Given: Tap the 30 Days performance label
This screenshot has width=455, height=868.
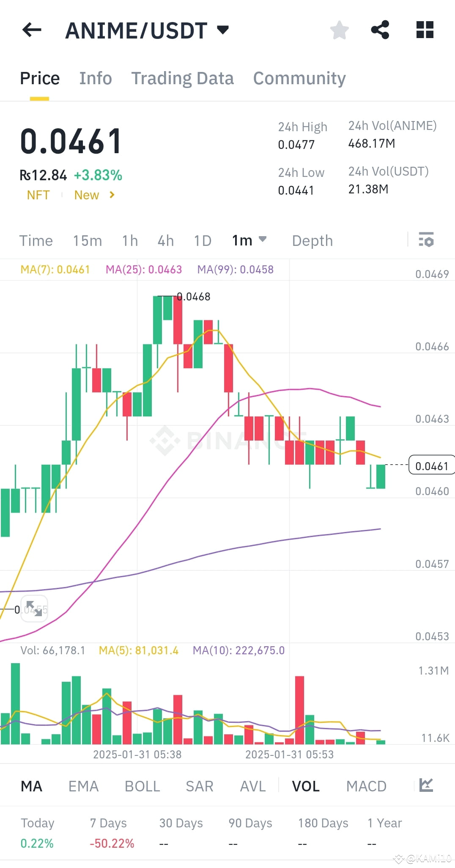Looking at the screenshot, I should click(181, 823).
